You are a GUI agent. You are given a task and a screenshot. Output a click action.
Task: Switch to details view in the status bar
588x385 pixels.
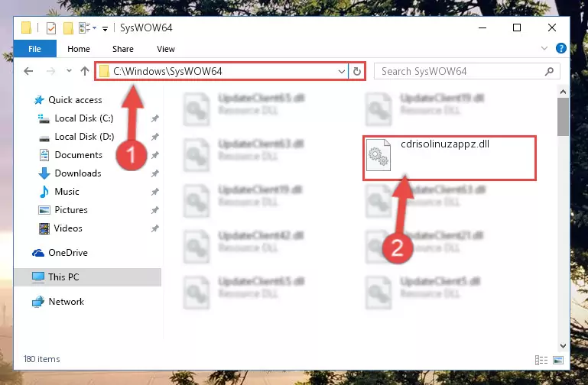pyautogui.click(x=541, y=360)
